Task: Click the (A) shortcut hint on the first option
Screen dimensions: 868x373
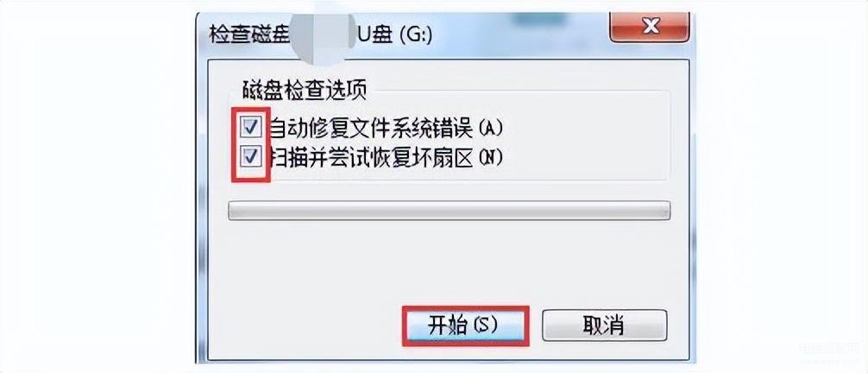Action: 490,129
